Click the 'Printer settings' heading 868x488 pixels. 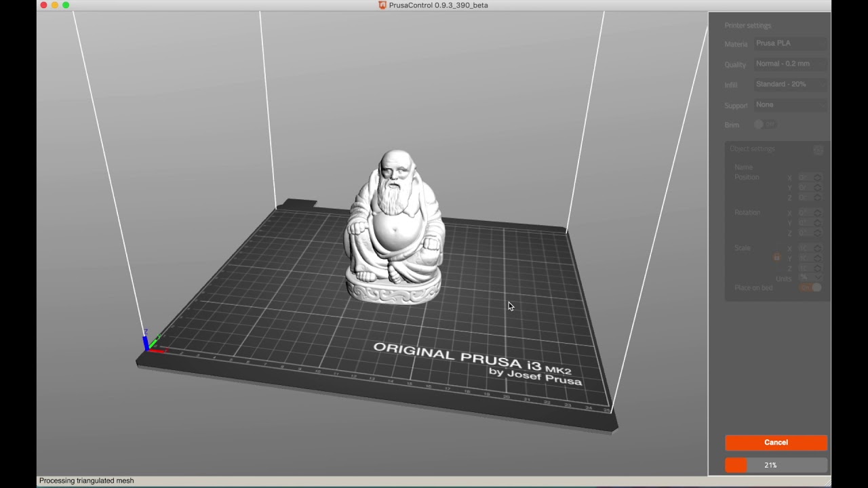[747, 26]
